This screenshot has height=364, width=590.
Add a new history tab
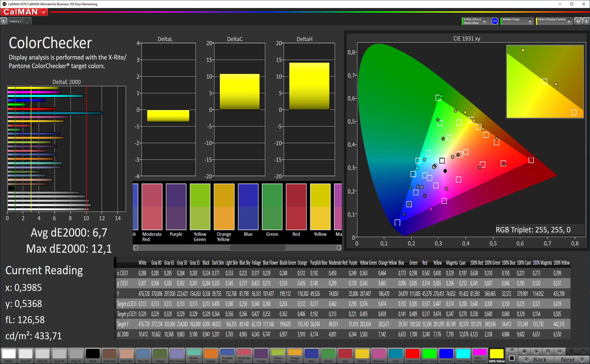coord(27,21)
